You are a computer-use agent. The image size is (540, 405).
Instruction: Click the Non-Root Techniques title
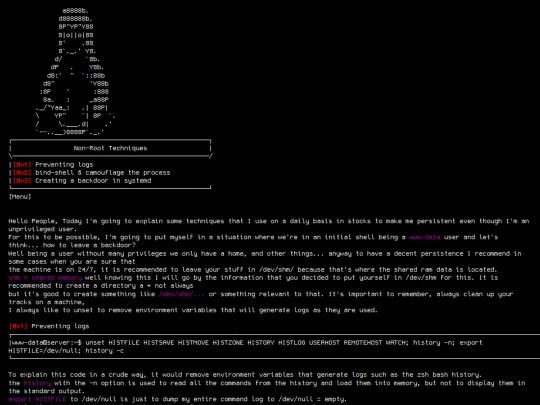pyautogui.click(x=110, y=148)
